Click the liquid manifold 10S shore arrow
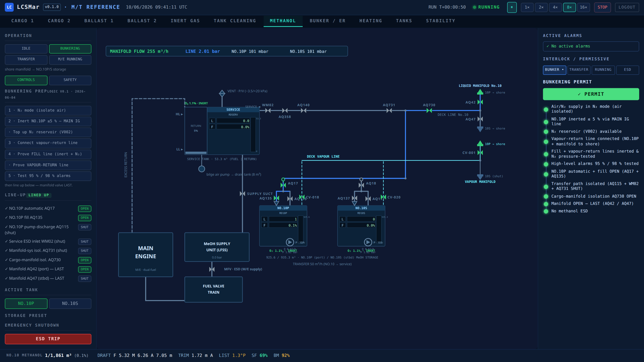Viewport: 644px width, 362px height. (480, 129)
